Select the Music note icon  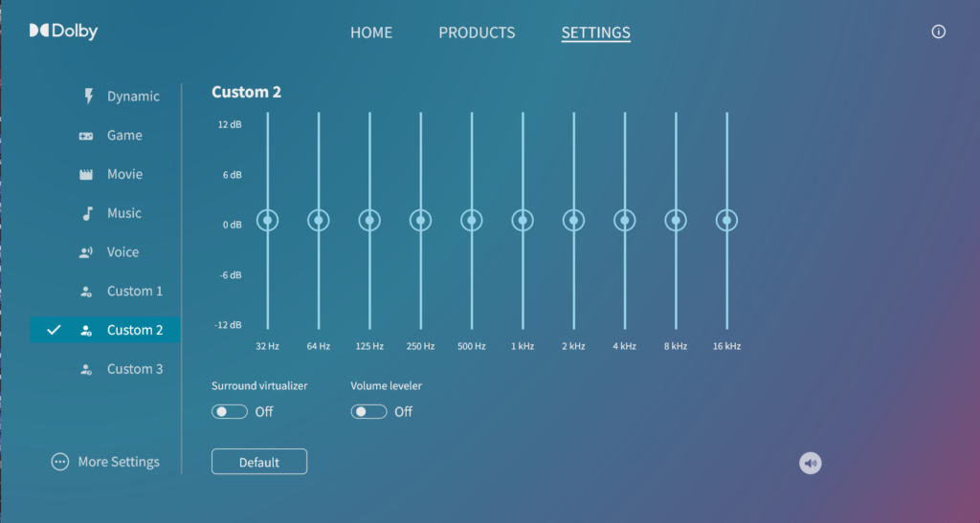click(87, 213)
